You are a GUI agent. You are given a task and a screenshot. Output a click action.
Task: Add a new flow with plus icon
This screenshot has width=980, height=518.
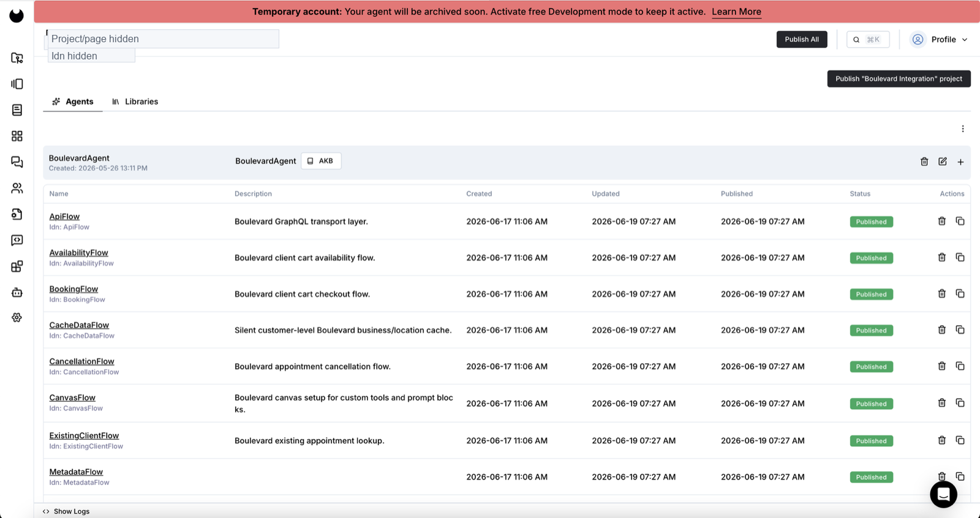point(960,162)
